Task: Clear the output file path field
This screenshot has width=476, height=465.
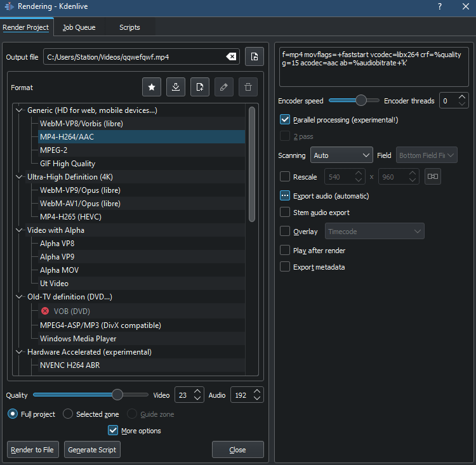Action: point(231,56)
